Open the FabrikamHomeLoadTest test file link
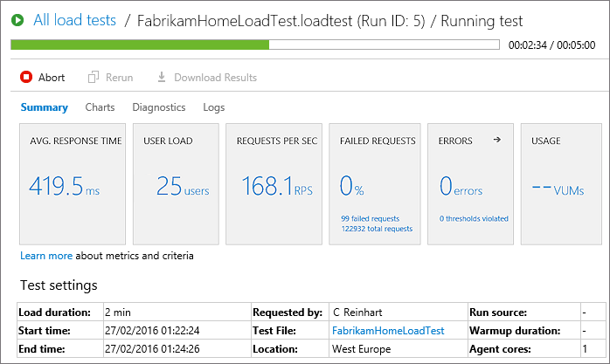The width and height of the screenshot is (610, 364). click(x=387, y=331)
